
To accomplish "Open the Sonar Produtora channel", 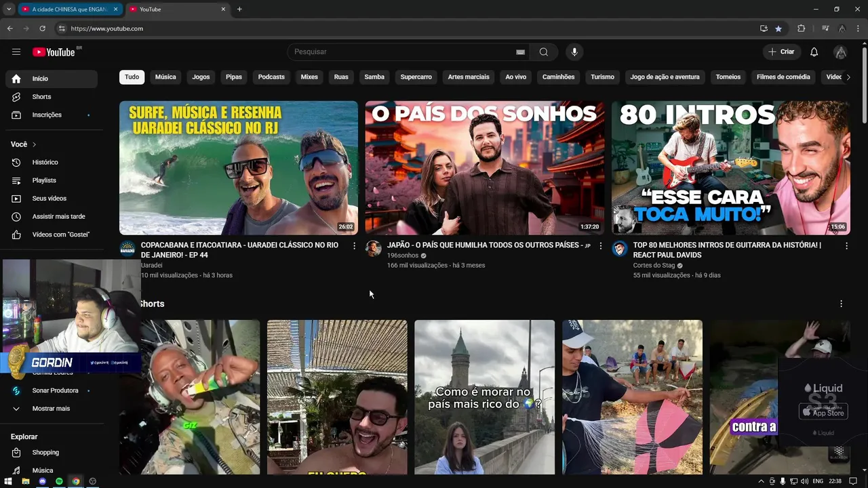I will [x=52, y=391].
